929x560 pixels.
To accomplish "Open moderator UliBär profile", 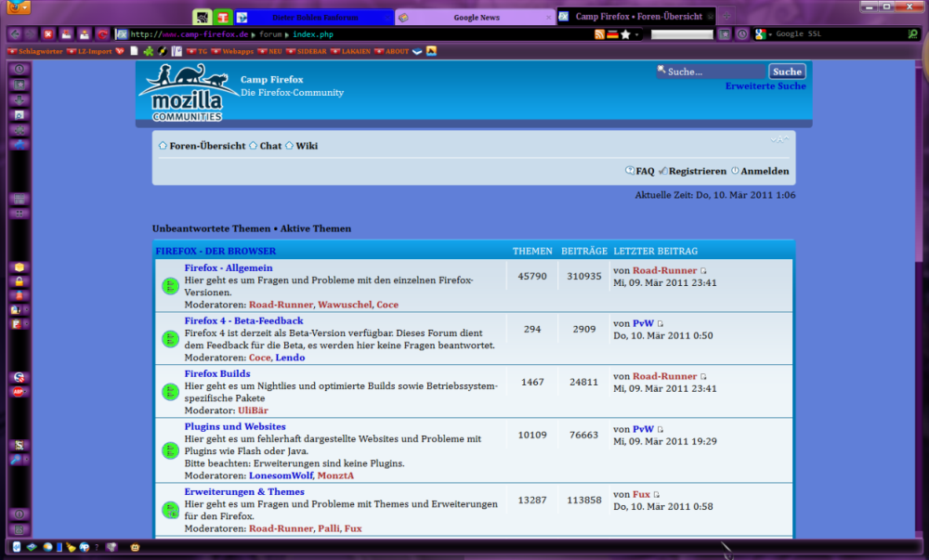I will point(253,410).
